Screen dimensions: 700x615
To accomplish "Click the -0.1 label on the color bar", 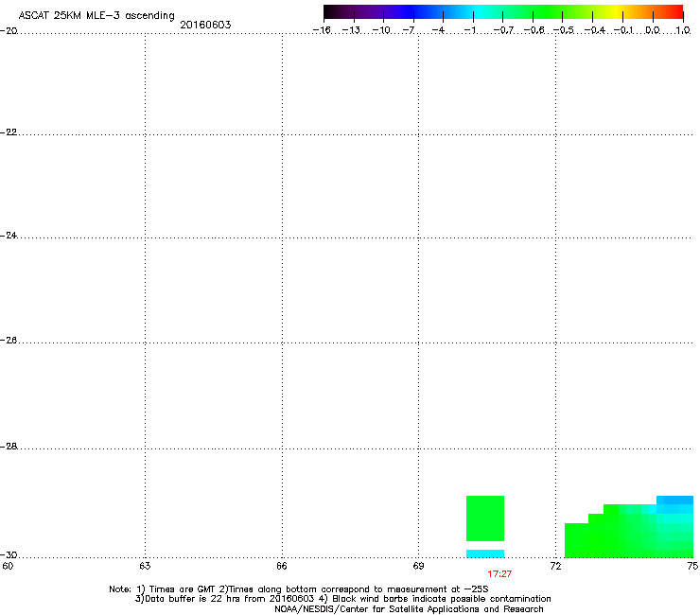I will (623, 30).
